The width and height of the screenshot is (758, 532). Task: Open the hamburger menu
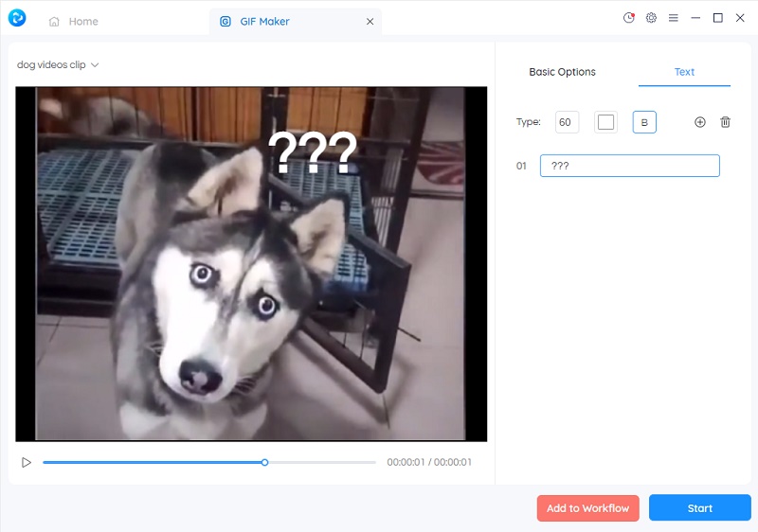coord(674,18)
